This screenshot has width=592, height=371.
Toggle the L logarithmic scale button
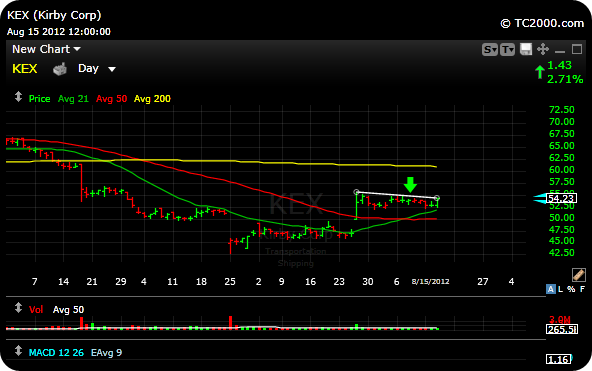561,289
